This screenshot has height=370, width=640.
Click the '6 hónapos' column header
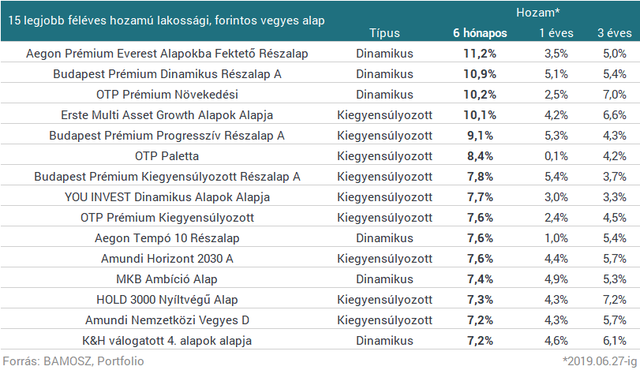pos(480,33)
